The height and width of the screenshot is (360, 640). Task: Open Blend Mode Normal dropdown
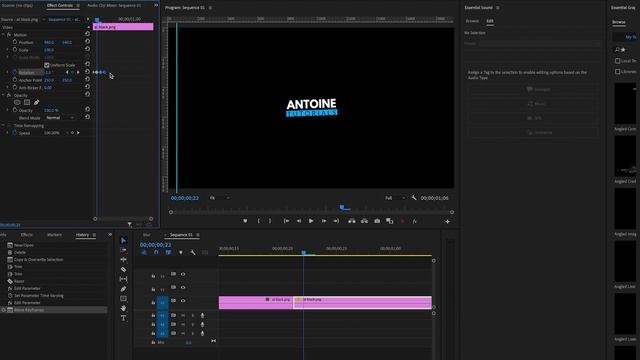(x=60, y=118)
